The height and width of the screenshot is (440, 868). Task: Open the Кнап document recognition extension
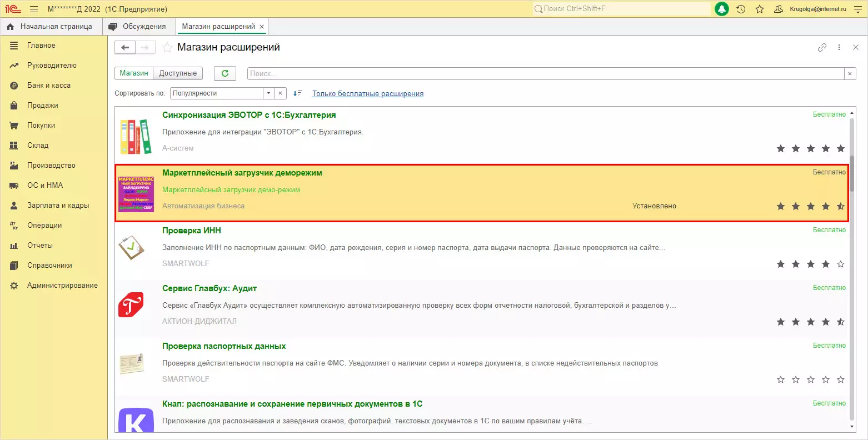click(292, 404)
